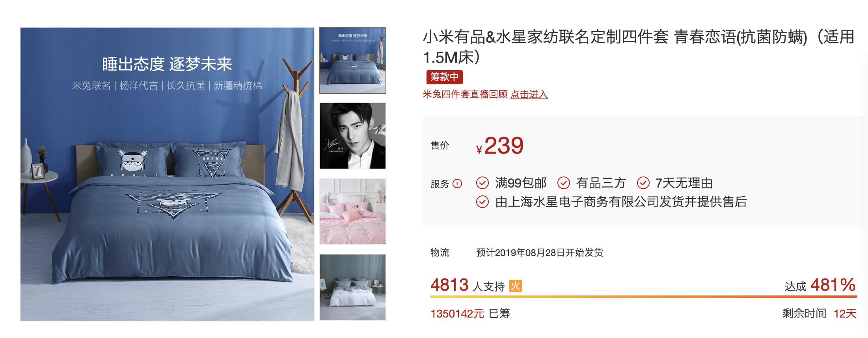Screen dimensions: 868x338
Task: Click the yen price 239
Action: 500,146
